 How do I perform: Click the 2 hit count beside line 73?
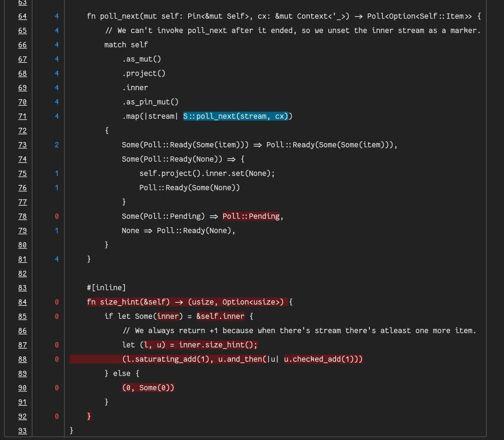[x=56, y=145]
